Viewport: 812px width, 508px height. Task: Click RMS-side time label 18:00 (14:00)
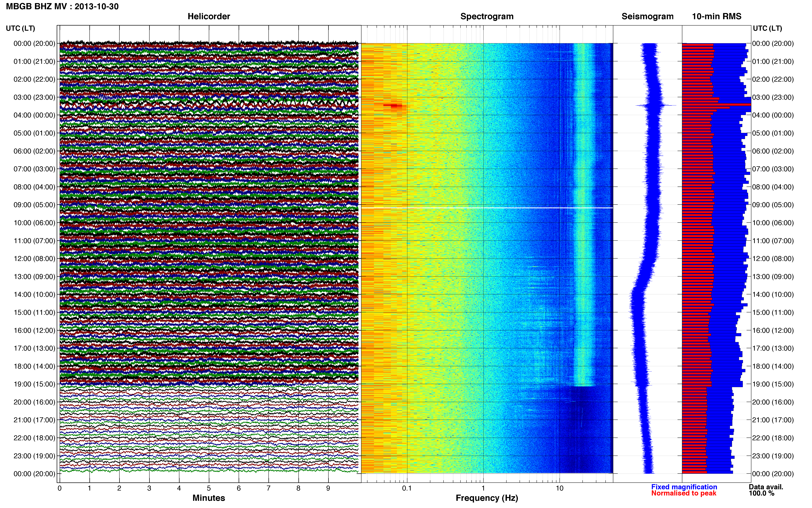pyautogui.click(x=773, y=367)
